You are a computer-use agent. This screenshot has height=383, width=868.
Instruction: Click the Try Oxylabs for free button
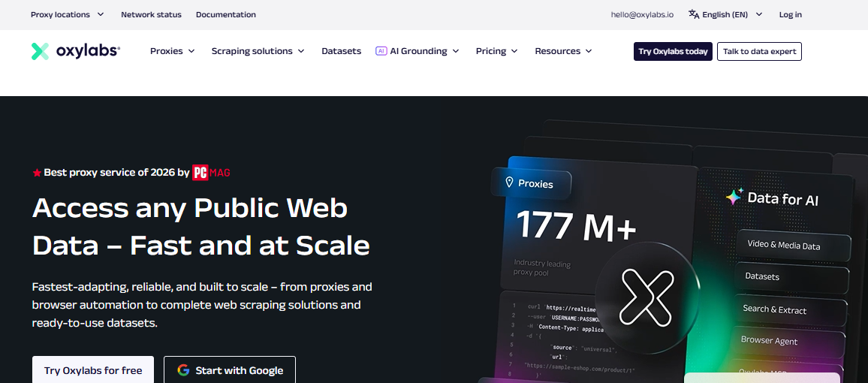coord(93,369)
